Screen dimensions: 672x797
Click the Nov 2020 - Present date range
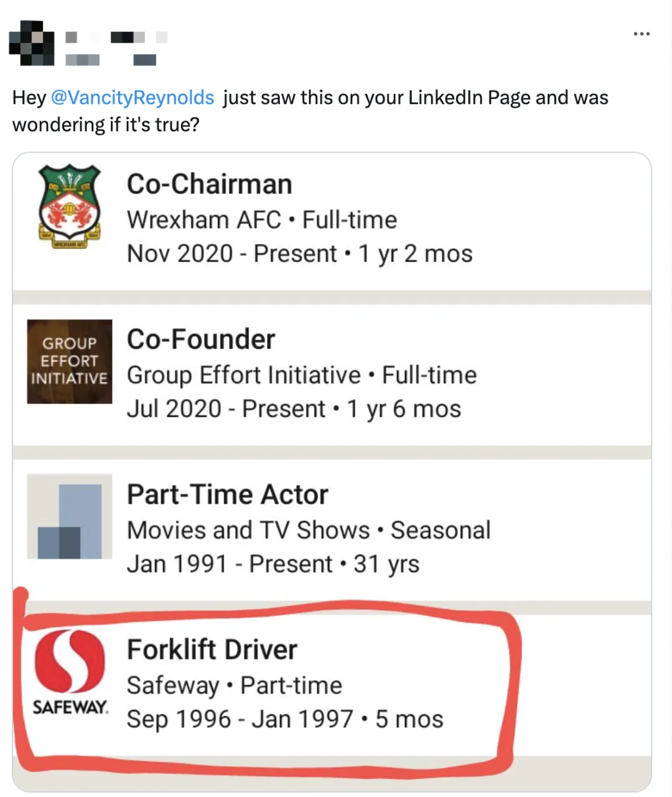[x=231, y=253]
